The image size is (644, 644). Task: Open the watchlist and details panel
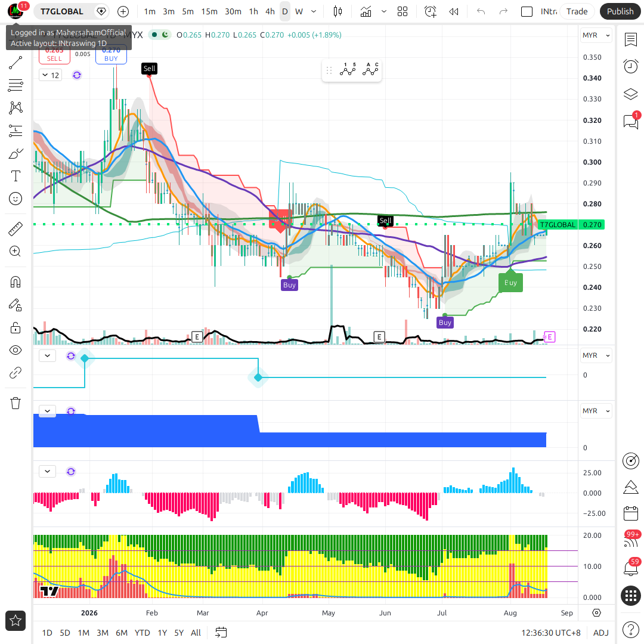[x=631, y=40]
